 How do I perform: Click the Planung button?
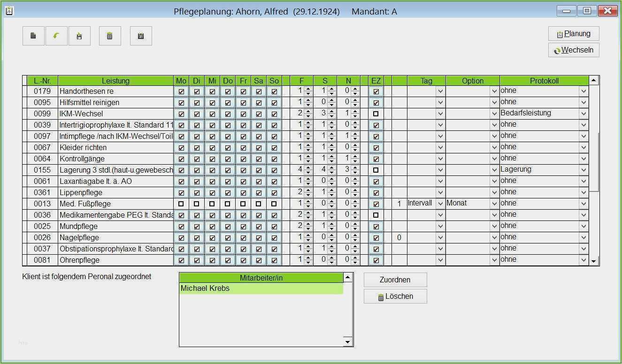[573, 34]
